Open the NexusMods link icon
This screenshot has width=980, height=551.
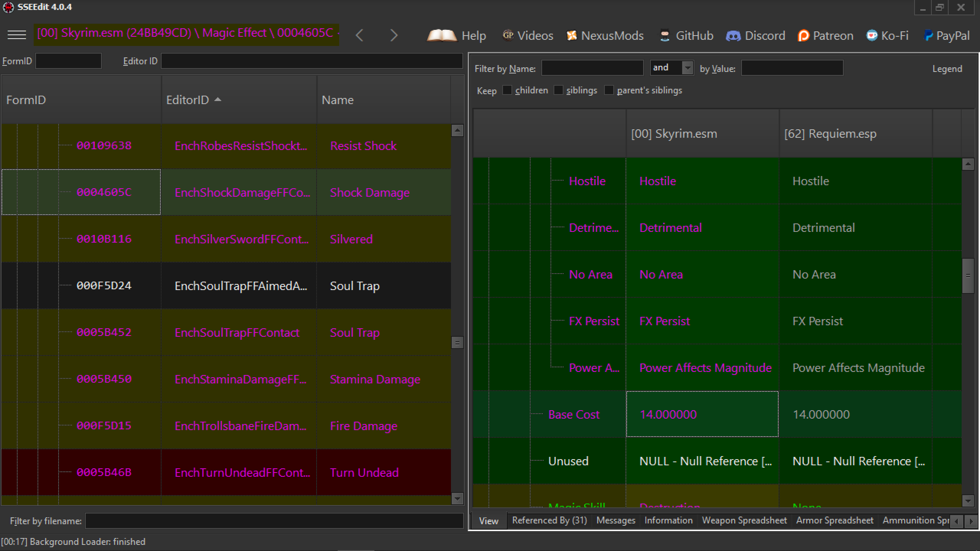click(572, 36)
